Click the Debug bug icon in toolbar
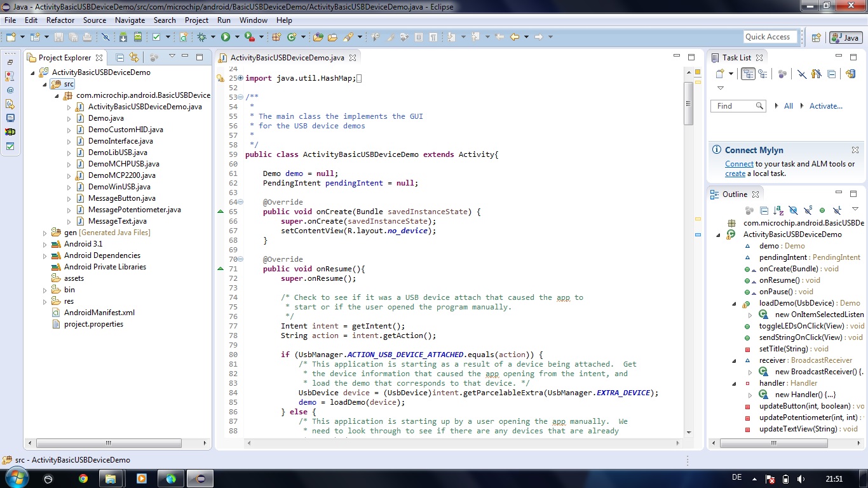868x488 pixels. 201,37
